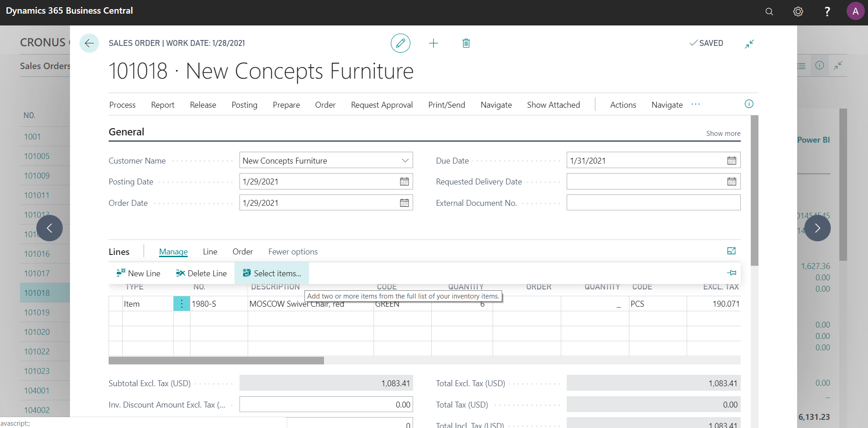Click the info icon in background list page
This screenshot has width=868, height=428.
(x=819, y=65)
